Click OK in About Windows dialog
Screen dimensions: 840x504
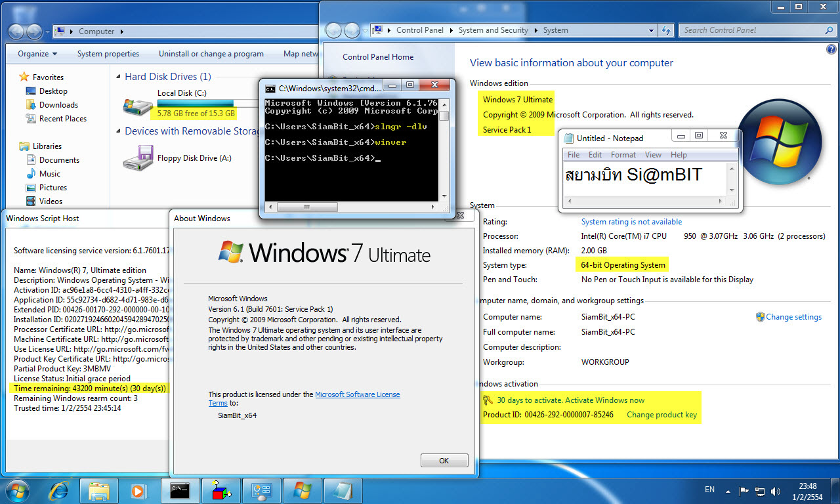tap(444, 461)
